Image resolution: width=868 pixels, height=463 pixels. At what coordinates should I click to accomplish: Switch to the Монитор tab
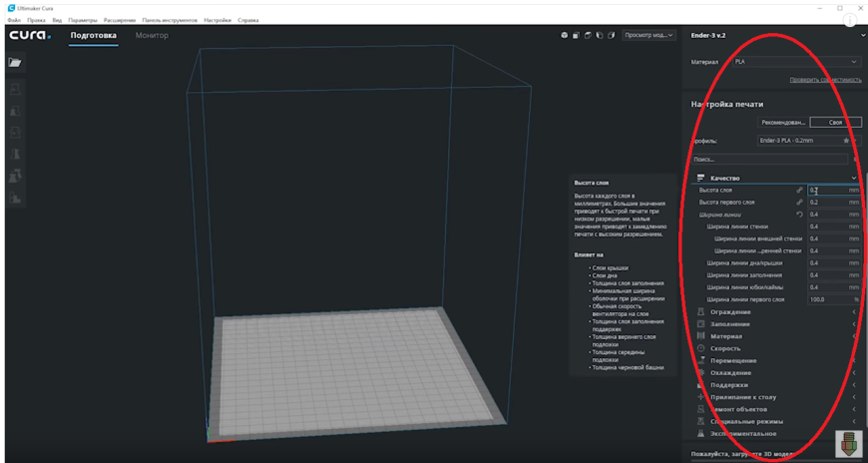(x=152, y=36)
